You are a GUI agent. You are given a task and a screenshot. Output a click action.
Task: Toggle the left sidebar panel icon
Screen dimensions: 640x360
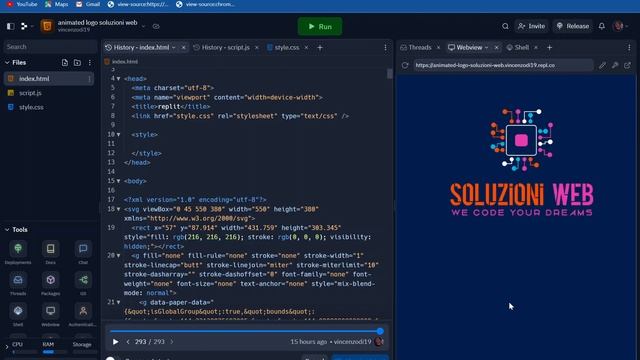pos(11,27)
